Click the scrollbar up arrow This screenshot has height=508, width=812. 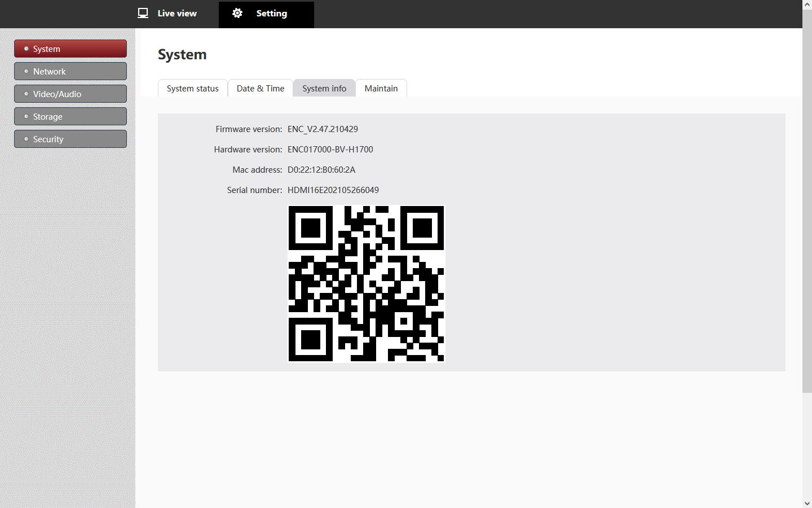pyautogui.click(x=807, y=5)
